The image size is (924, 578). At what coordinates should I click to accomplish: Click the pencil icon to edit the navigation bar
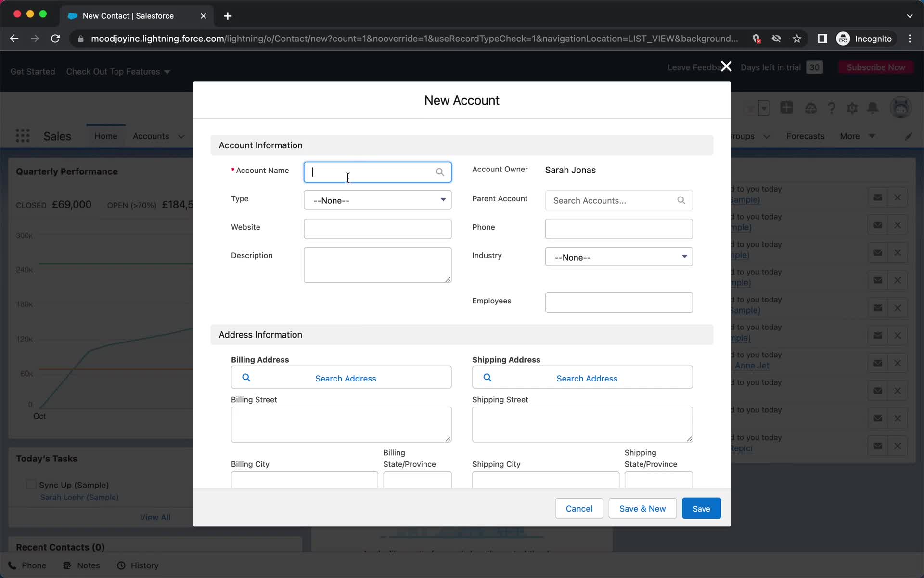(908, 136)
